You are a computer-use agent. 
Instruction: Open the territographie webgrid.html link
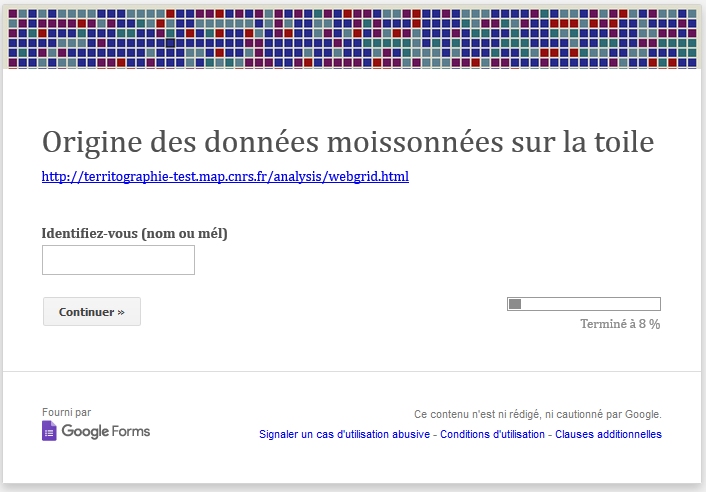coord(225,176)
